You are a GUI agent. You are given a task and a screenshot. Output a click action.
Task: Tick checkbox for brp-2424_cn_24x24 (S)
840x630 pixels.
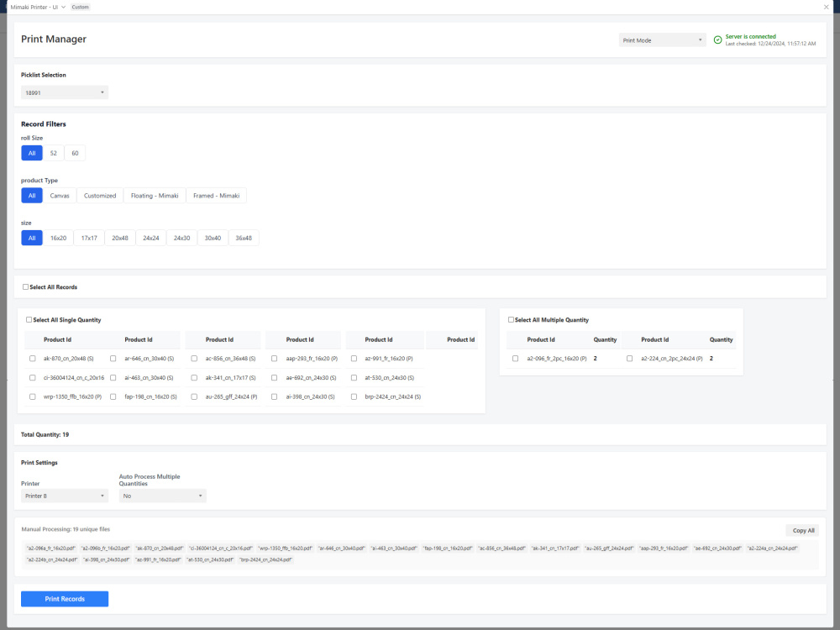pyautogui.click(x=354, y=397)
